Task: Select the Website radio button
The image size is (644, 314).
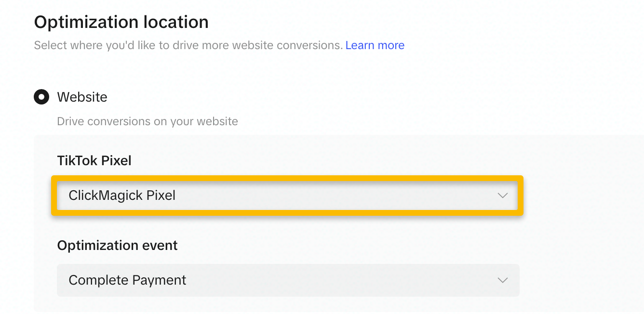Action: (41, 97)
